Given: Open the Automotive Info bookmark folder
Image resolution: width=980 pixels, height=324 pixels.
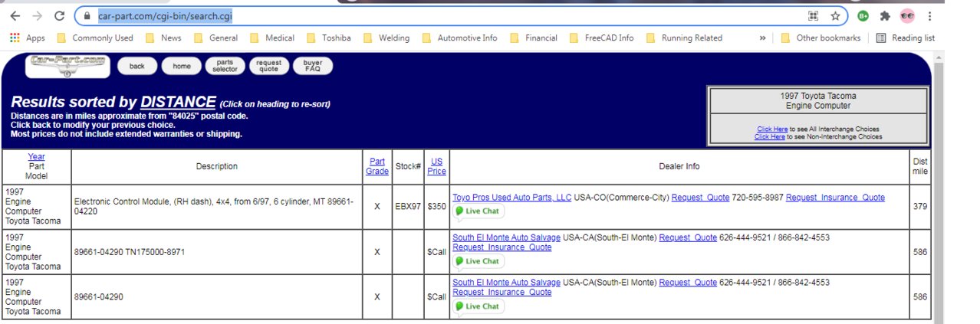Looking at the screenshot, I should point(459,38).
